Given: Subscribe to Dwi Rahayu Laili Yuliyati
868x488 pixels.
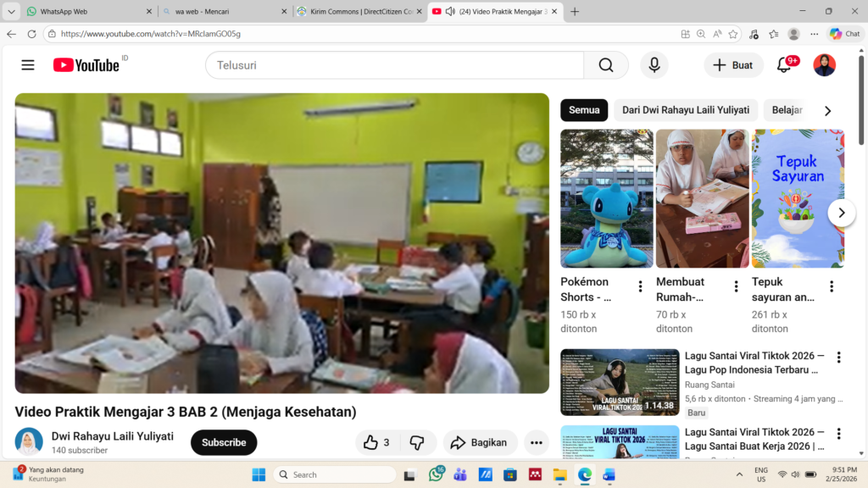Looking at the screenshot, I should tap(224, 442).
